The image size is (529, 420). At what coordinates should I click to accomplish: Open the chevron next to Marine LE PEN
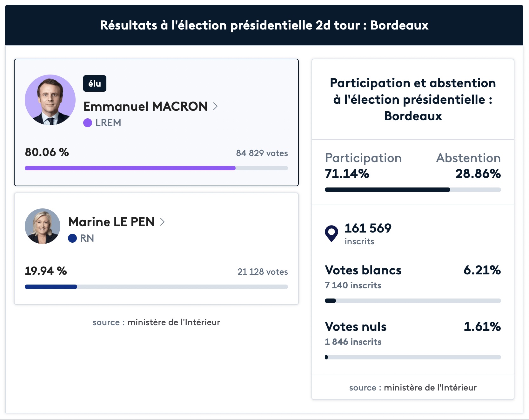pos(162,222)
